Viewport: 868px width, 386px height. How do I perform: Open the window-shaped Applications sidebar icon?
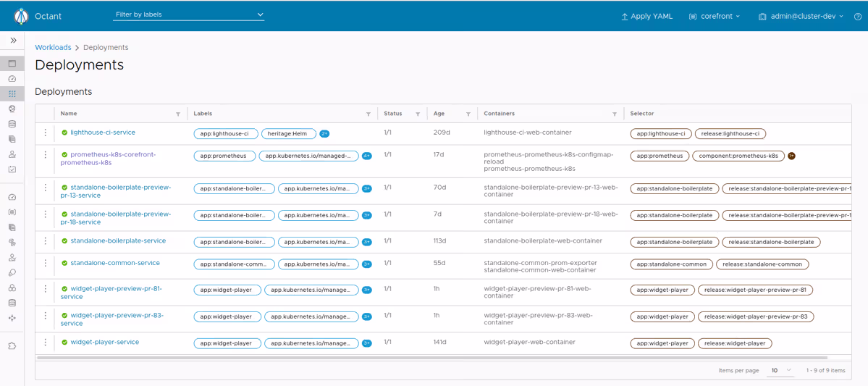click(x=12, y=64)
